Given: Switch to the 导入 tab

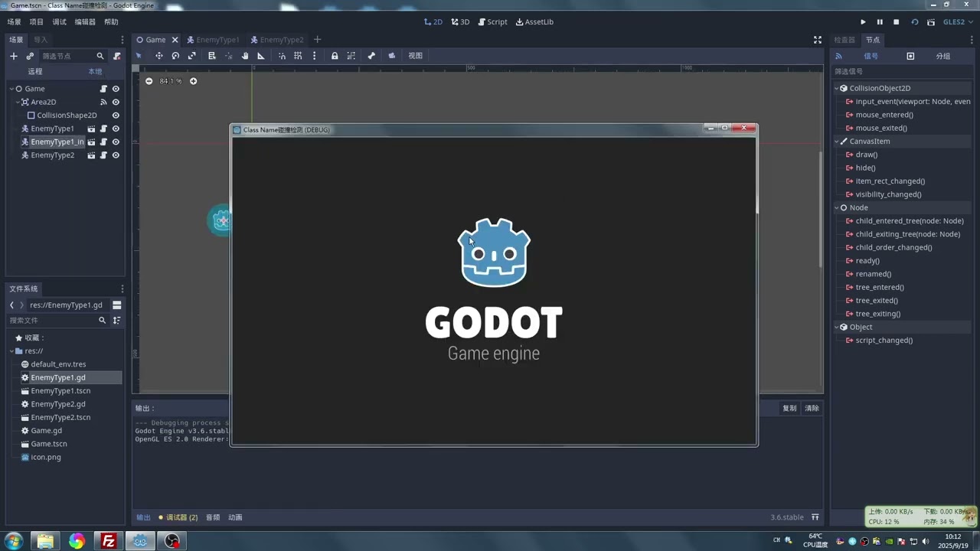Looking at the screenshot, I should click(40, 40).
